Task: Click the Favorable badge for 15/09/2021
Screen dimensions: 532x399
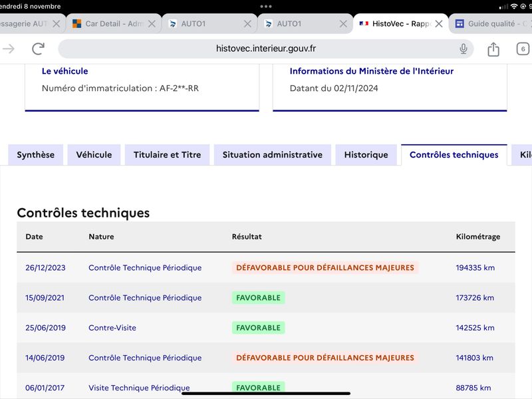Action: [x=258, y=297]
